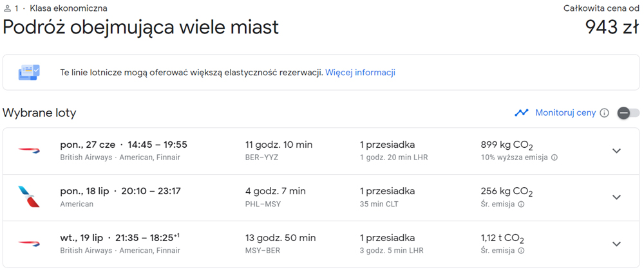Click American Airlines logo on PHL–MSY flight

pyautogui.click(x=29, y=197)
